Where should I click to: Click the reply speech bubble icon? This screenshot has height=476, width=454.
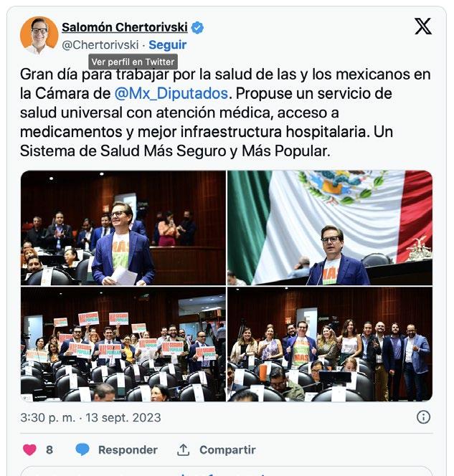pyautogui.click(x=82, y=449)
